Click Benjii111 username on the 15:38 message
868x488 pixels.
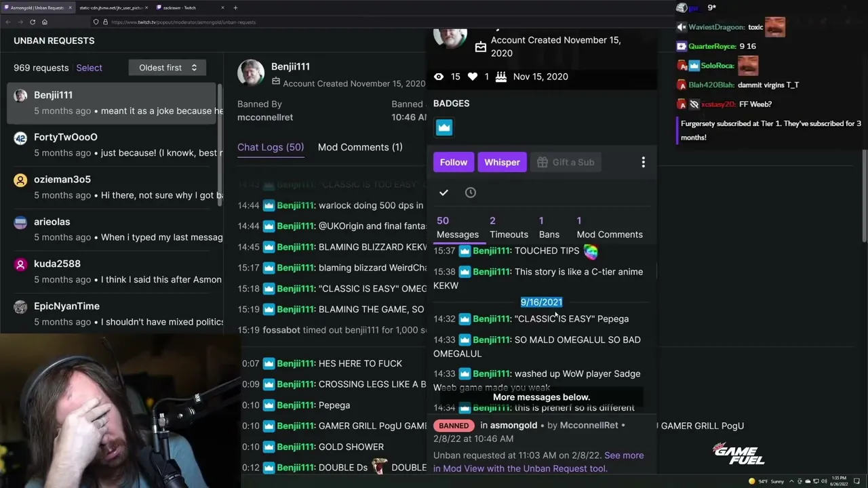tap(492, 272)
